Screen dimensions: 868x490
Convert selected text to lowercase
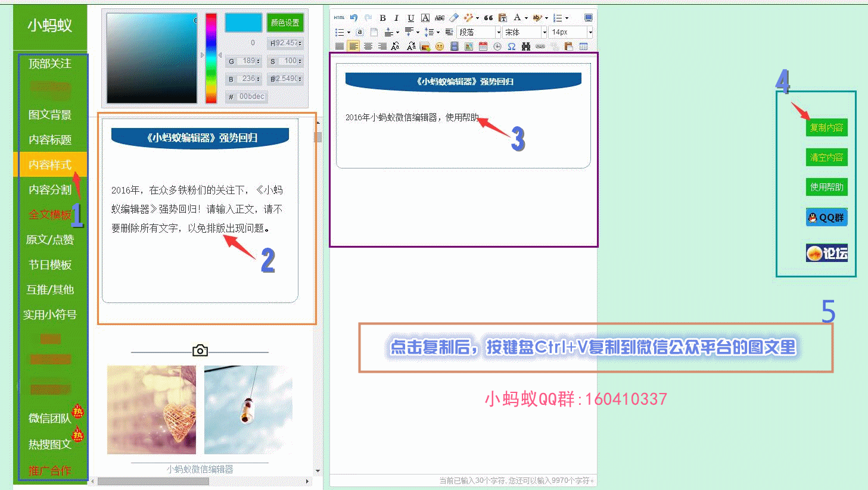tap(411, 46)
